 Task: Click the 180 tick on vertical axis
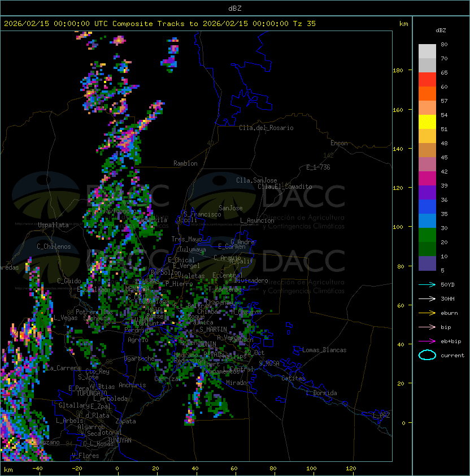coord(398,71)
